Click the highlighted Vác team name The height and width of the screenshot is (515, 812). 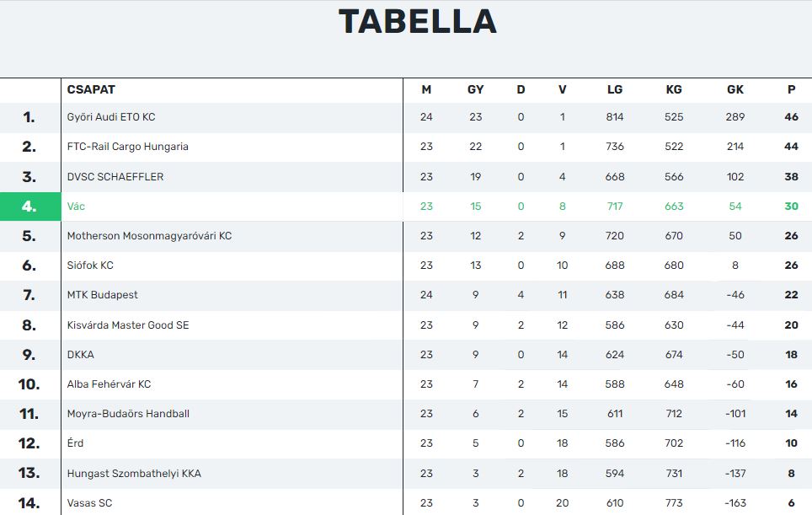coord(76,207)
